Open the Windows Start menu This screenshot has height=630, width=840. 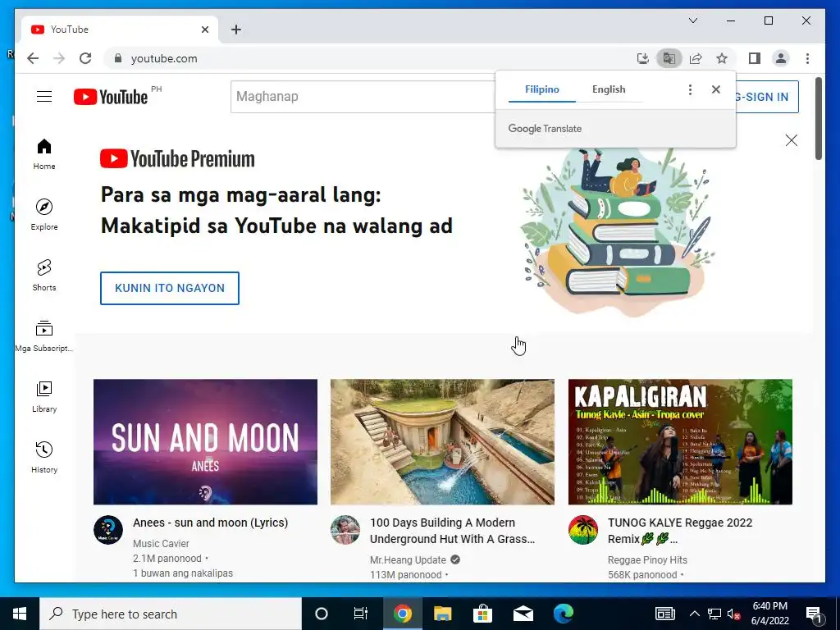[x=20, y=614]
